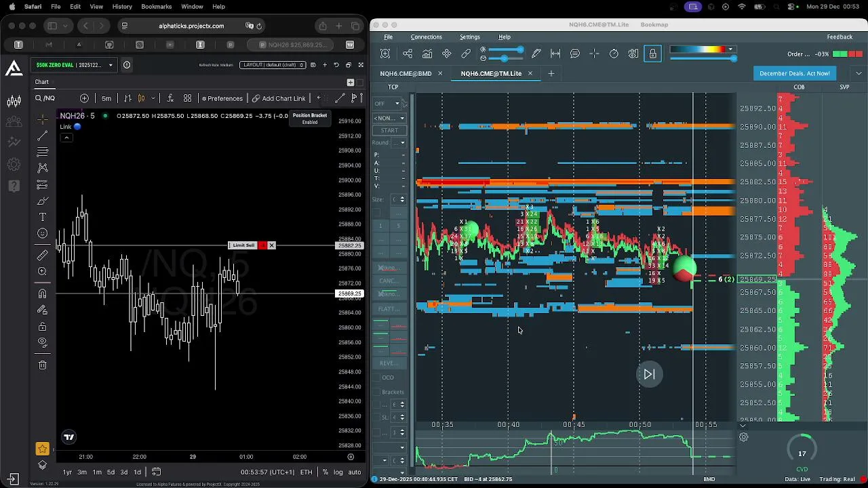Viewport: 868px width, 488px height.
Task: Toggle the auto scale mode
Action: [354, 472]
